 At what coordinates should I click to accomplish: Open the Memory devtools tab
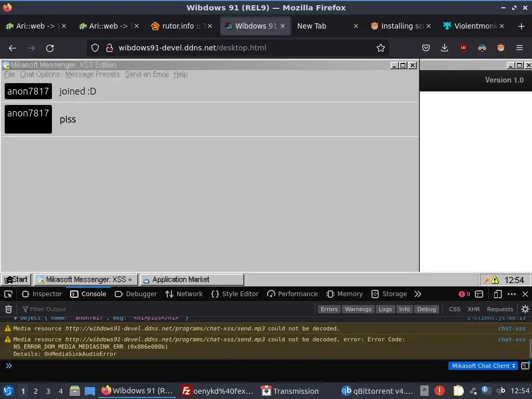click(x=344, y=294)
